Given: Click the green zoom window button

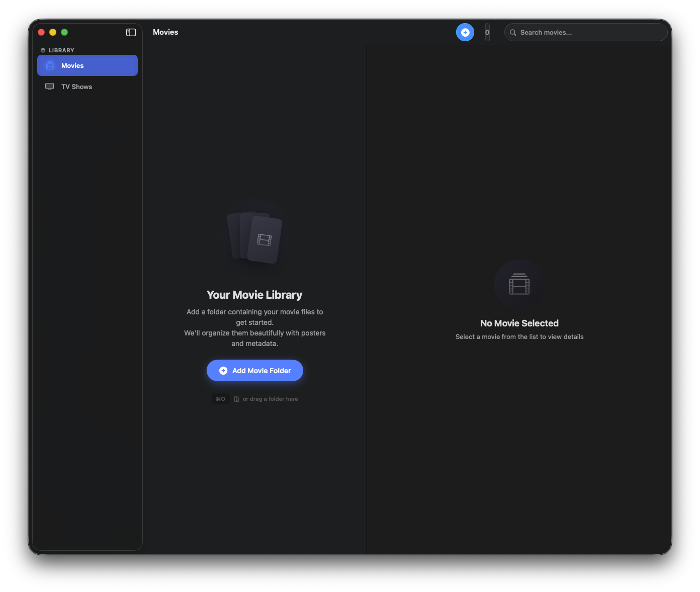Looking at the screenshot, I should (64, 32).
